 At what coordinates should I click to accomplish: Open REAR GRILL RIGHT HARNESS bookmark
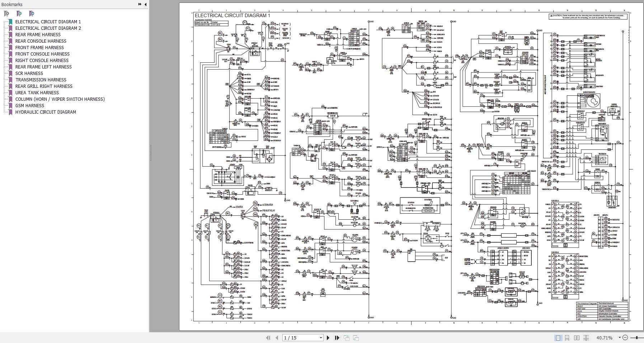[x=44, y=86]
